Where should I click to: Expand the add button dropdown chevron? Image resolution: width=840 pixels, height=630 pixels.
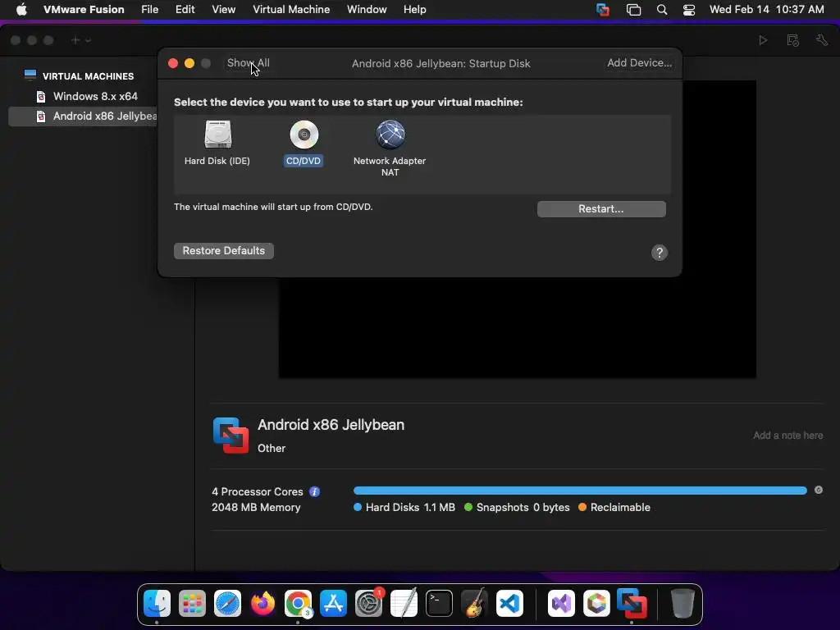click(89, 40)
